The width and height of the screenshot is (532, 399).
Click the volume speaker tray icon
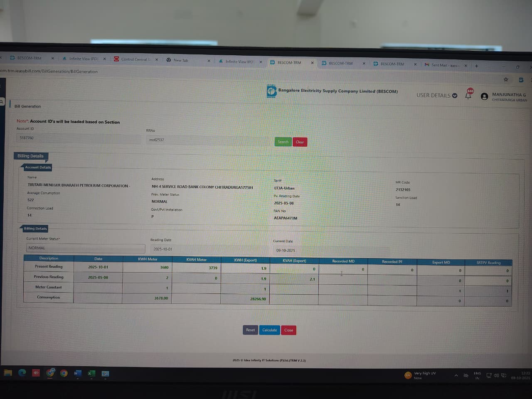(496, 375)
